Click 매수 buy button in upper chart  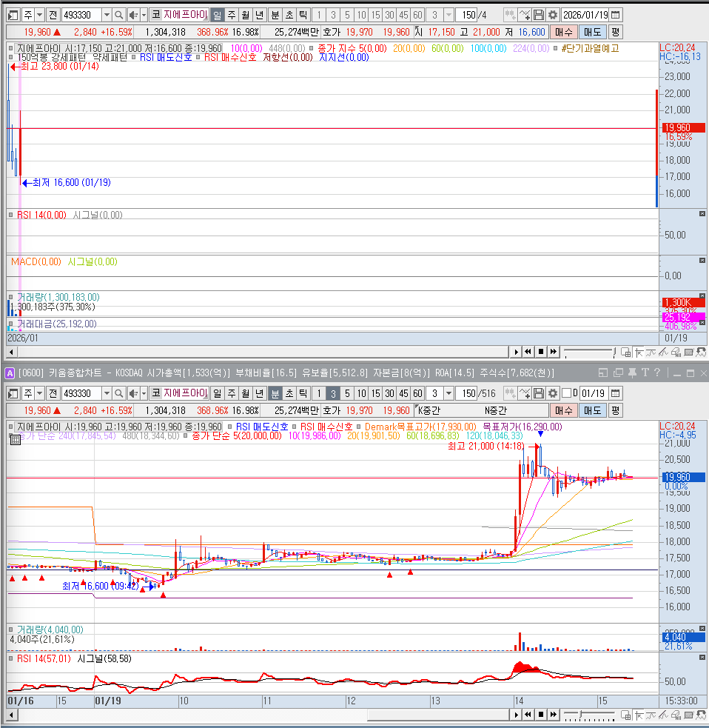(x=563, y=32)
